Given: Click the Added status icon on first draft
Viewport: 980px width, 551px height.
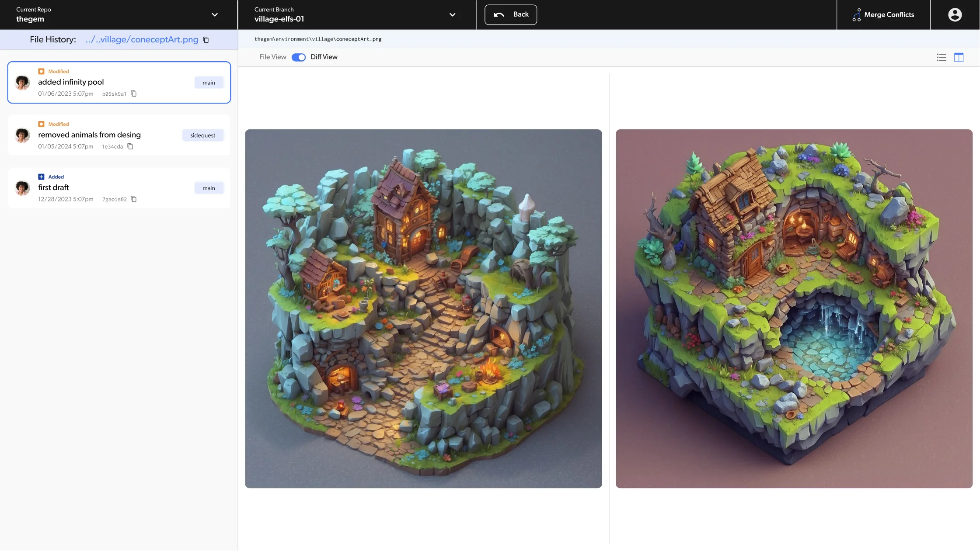Looking at the screenshot, I should pos(41,177).
